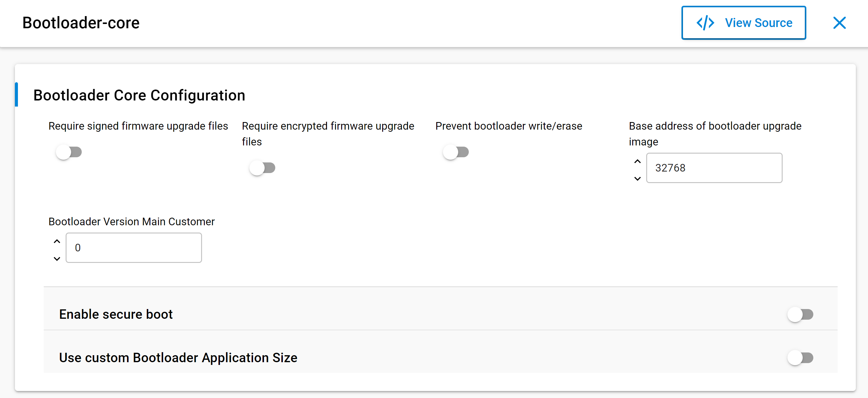Viewport: 868px width, 398px height.
Task: Turn on Prevent bootloader write/erase
Action: [x=455, y=152]
